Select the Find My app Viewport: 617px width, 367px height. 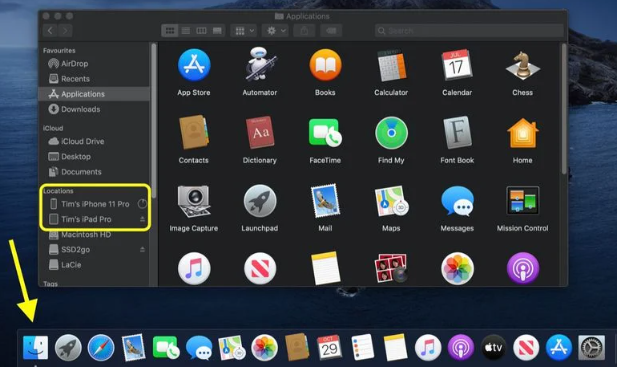(391, 133)
